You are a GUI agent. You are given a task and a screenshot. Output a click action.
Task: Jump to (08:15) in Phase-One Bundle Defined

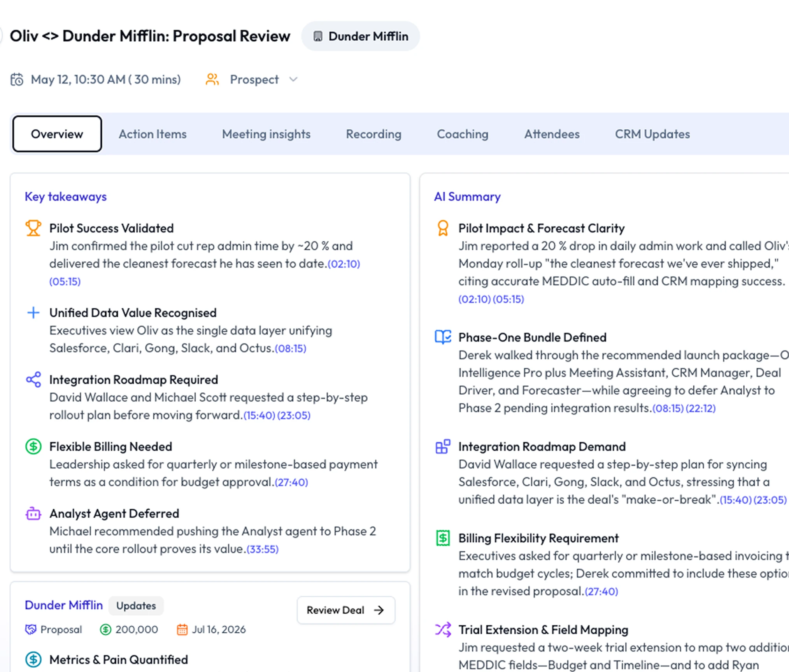[x=668, y=408]
